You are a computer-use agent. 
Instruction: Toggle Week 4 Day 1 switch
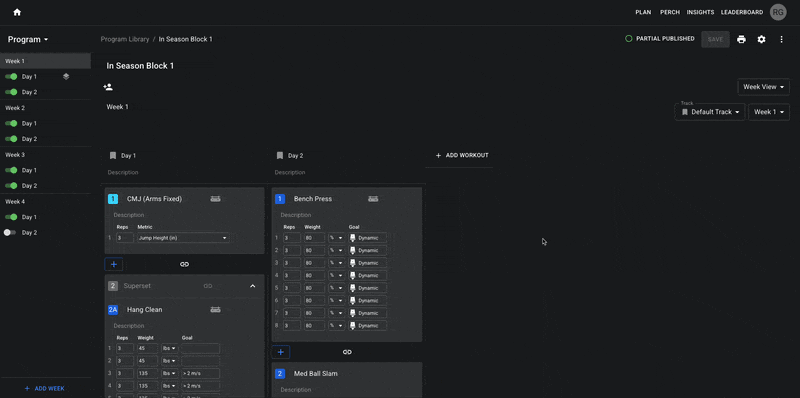(11, 217)
